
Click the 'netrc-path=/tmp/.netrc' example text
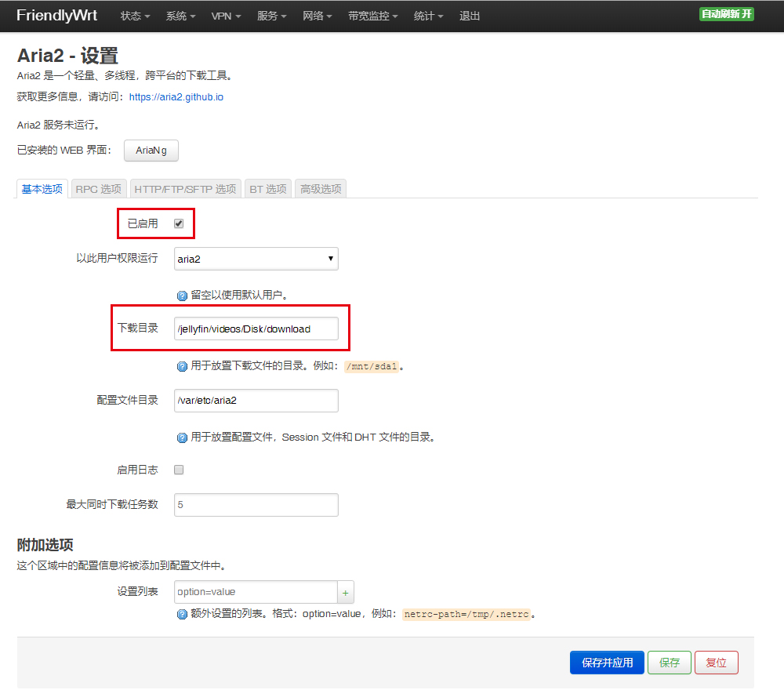pyautogui.click(x=466, y=614)
